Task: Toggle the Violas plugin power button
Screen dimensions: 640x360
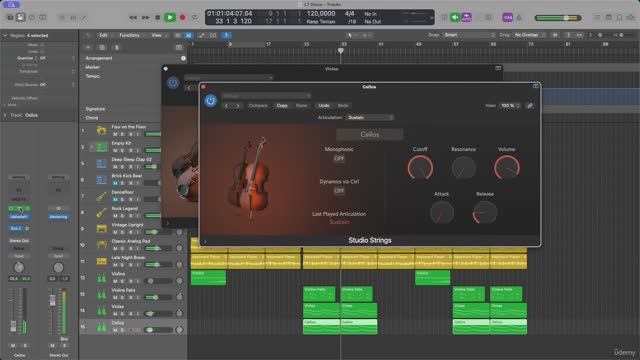Action: click(x=173, y=83)
